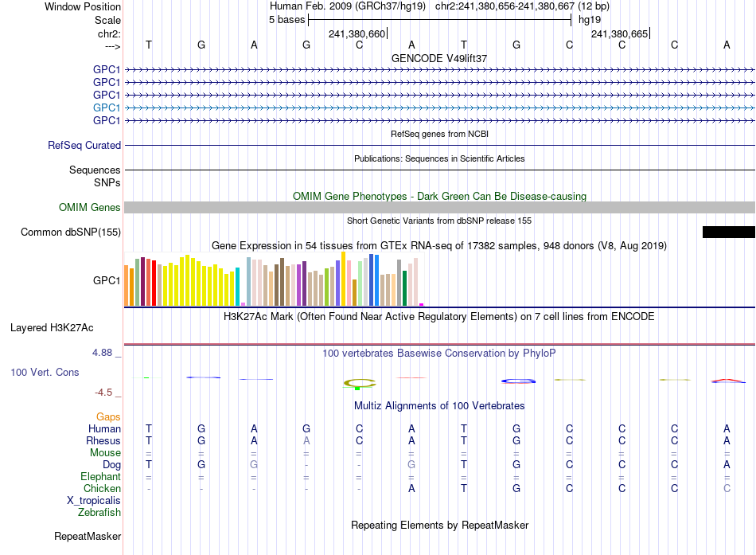The height and width of the screenshot is (555, 756).
Task: Click the 5 bases scale bar
Action: pyautogui.click(x=440, y=20)
